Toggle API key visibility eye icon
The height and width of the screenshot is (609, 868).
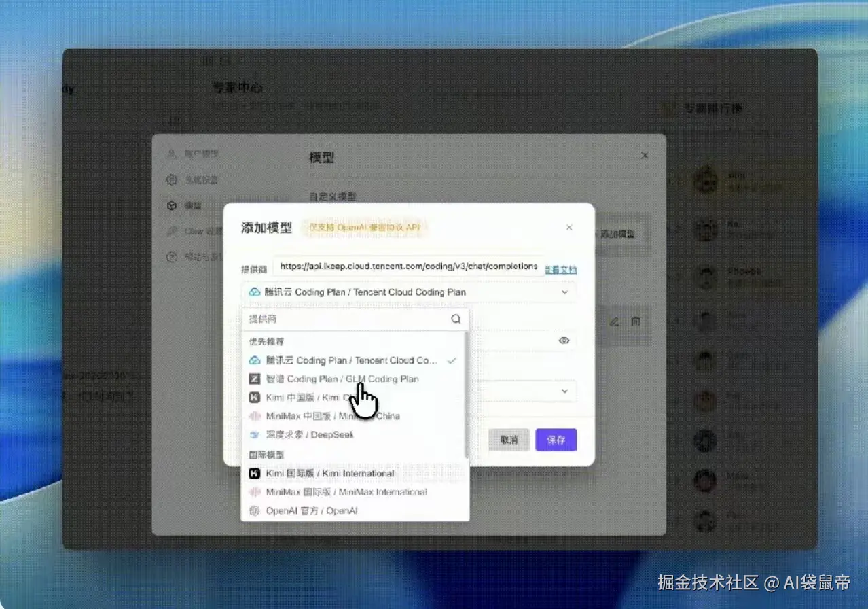click(564, 341)
